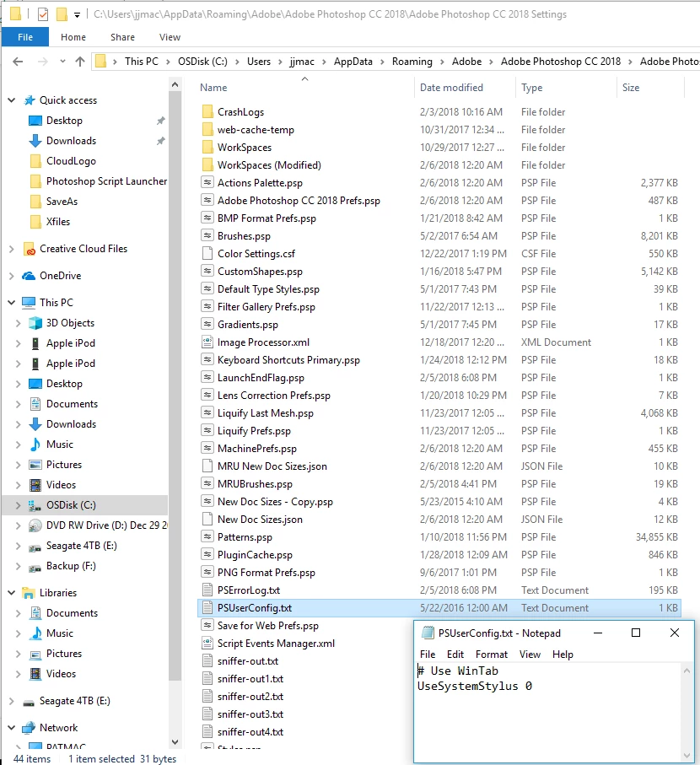This screenshot has width=700, height=765.
Task: Click the Properties icon in title bar
Action: [x=43, y=14]
